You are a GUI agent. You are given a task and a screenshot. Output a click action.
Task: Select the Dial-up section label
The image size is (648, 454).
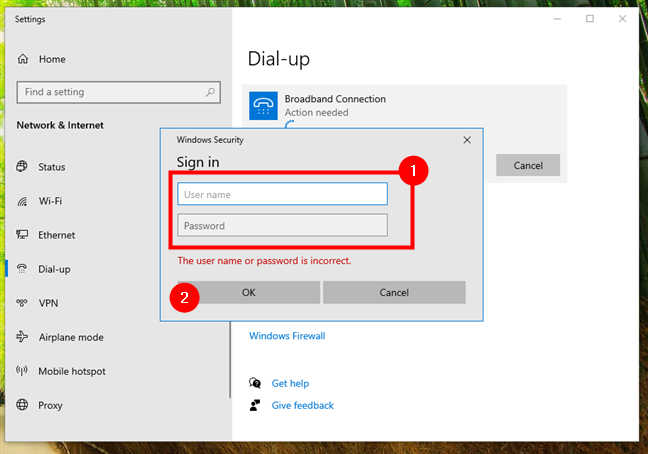[x=54, y=269]
